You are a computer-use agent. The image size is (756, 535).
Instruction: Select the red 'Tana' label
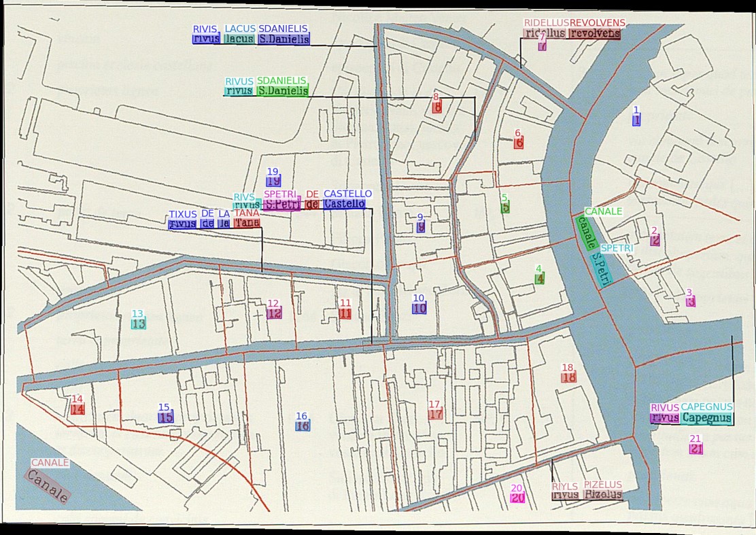pos(247,223)
